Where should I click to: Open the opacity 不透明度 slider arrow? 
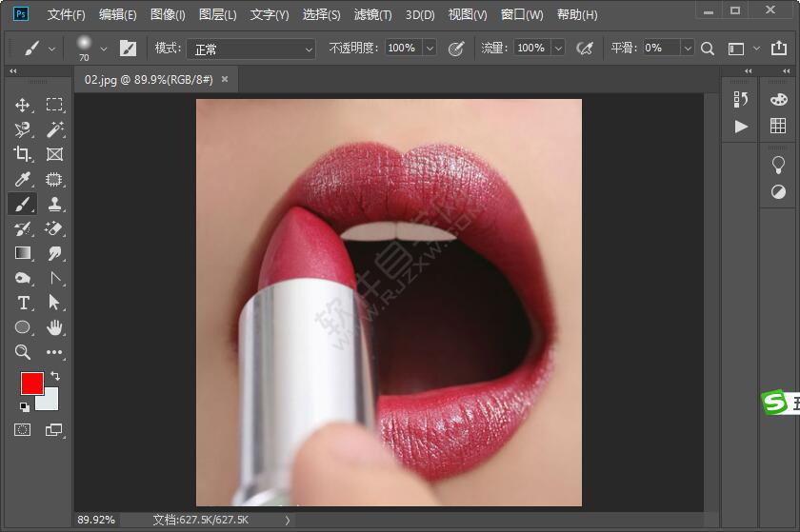point(430,49)
